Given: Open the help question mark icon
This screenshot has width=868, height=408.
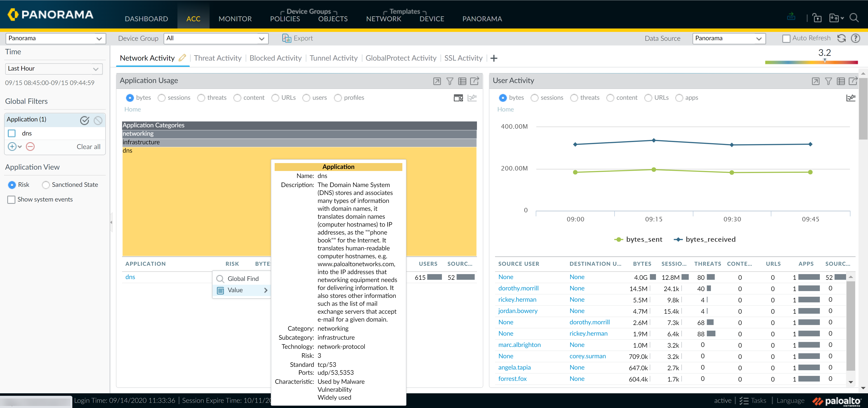Looking at the screenshot, I should [856, 38].
